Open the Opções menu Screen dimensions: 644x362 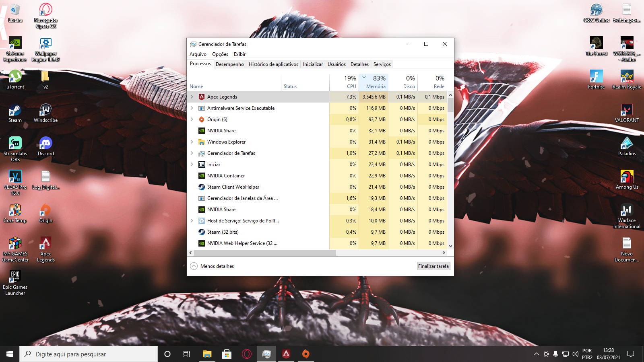pos(220,54)
